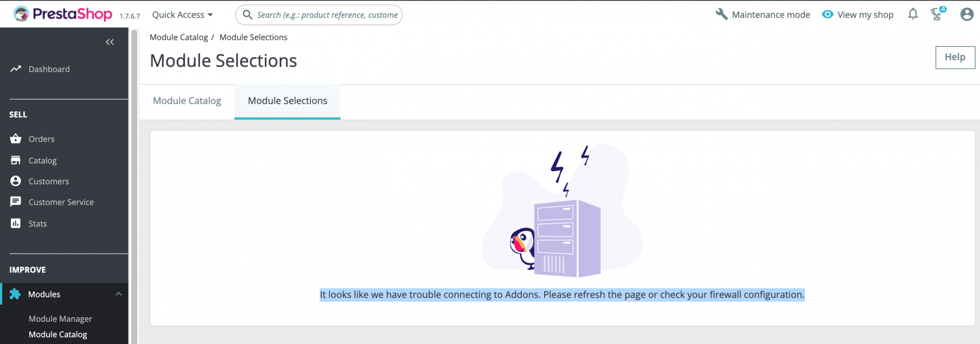Click the 1.7.6.7 version number

pos(130,16)
